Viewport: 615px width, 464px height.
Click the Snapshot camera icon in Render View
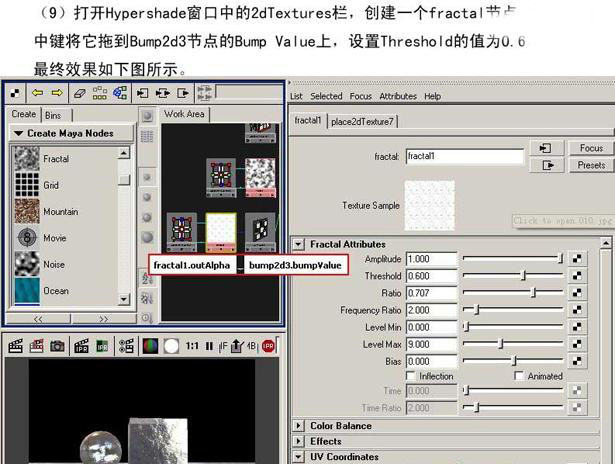57,346
